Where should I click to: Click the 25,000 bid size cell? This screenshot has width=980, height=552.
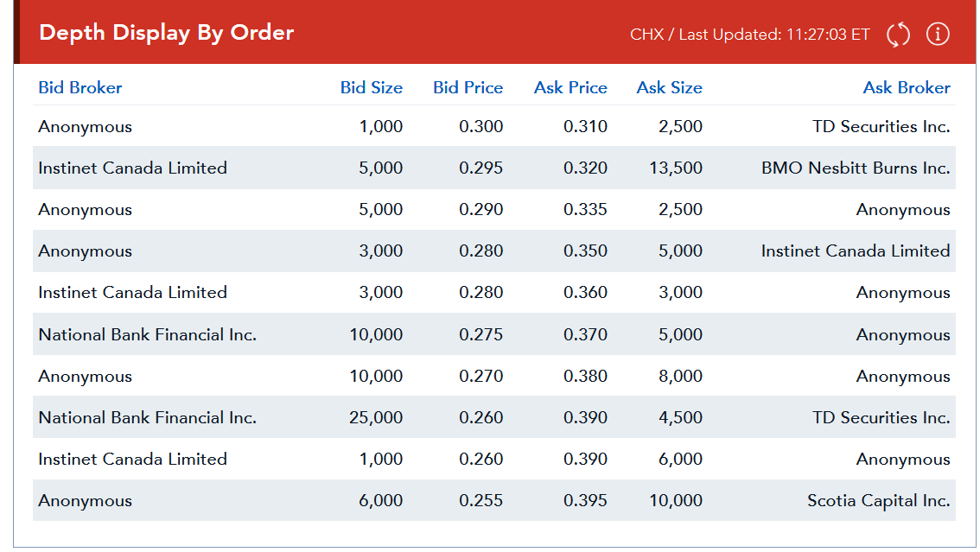[376, 418]
